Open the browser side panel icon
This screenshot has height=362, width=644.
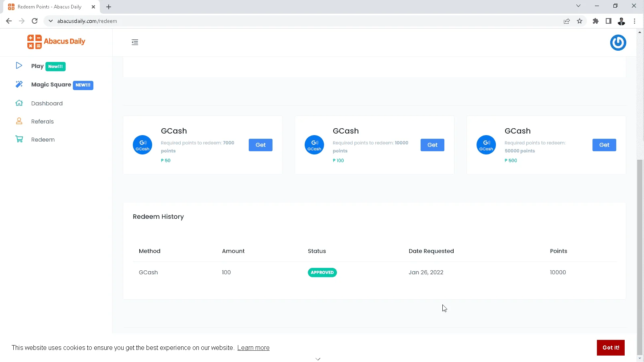click(x=609, y=21)
